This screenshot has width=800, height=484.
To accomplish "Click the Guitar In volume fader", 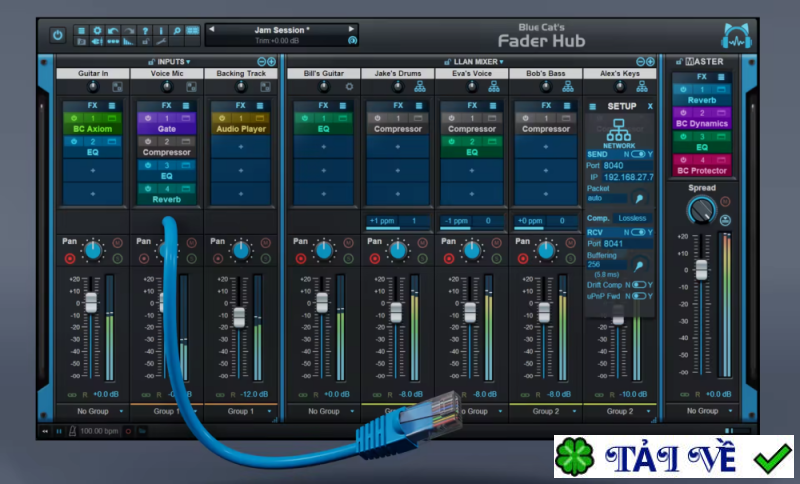I will (91, 302).
